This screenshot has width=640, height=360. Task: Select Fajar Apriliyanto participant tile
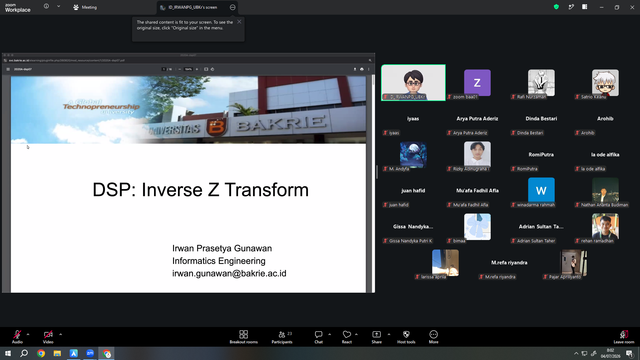[573, 262]
